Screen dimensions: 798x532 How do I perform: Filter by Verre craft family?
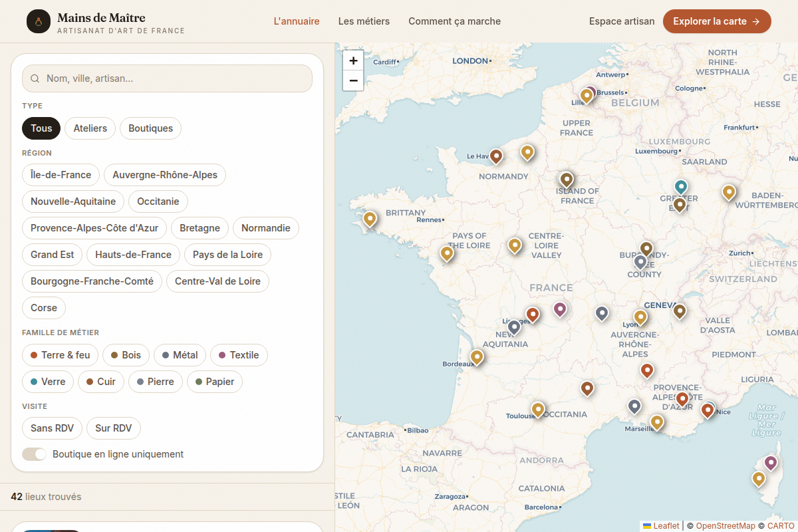point(48,382)
